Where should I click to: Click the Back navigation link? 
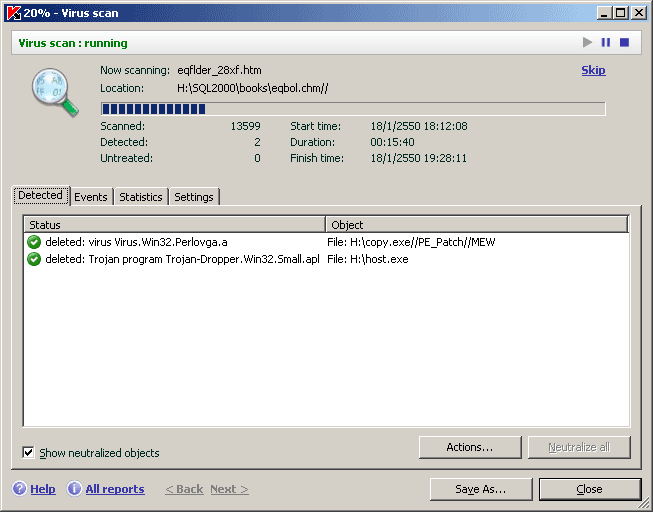pyautogui.click(x=184, y=489)
